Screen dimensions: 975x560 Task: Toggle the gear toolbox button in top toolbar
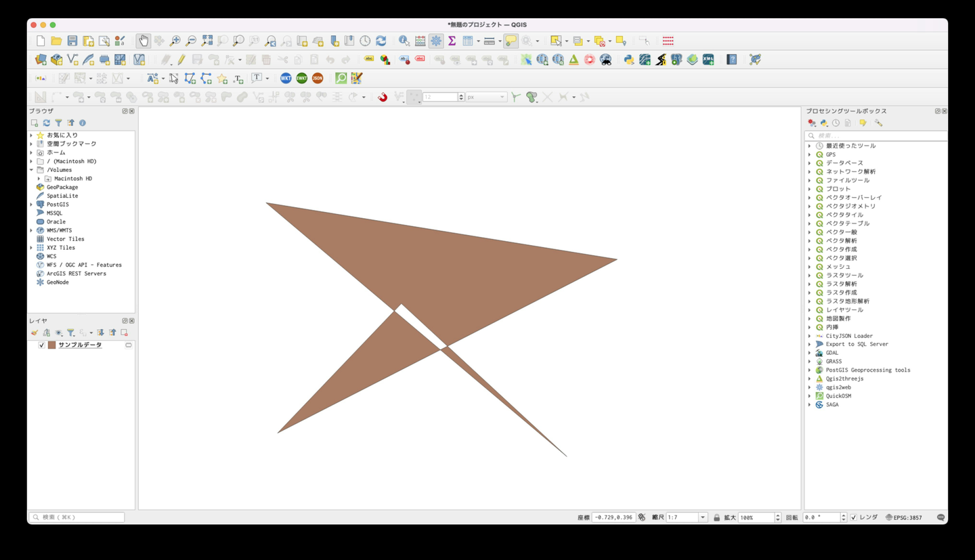pyautogui.click(x=436, y=41)
